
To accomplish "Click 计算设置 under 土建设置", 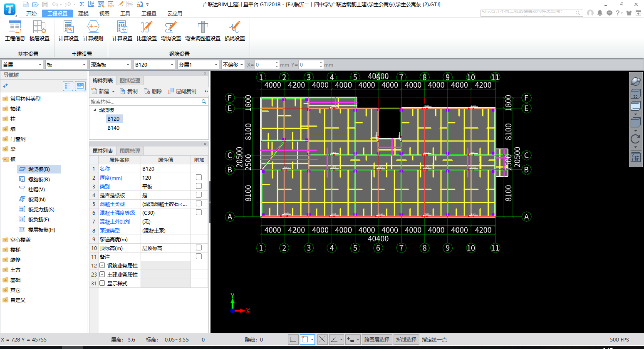I will click(x=68, y=31).
